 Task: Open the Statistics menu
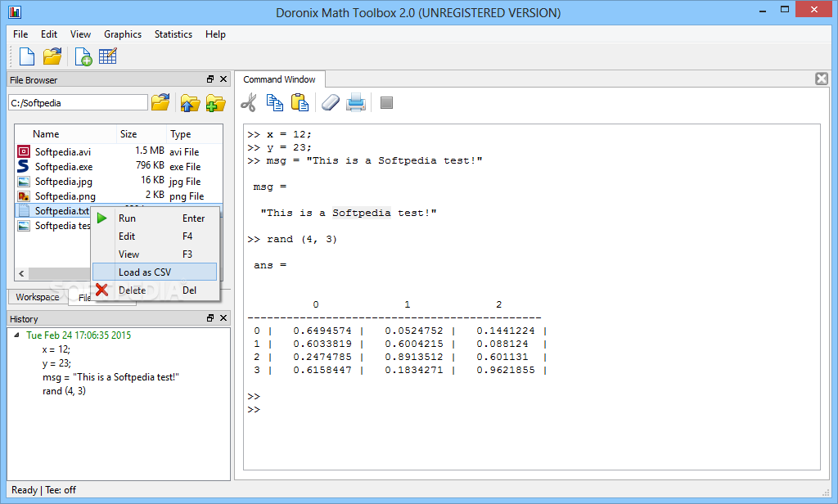(173, 34)
